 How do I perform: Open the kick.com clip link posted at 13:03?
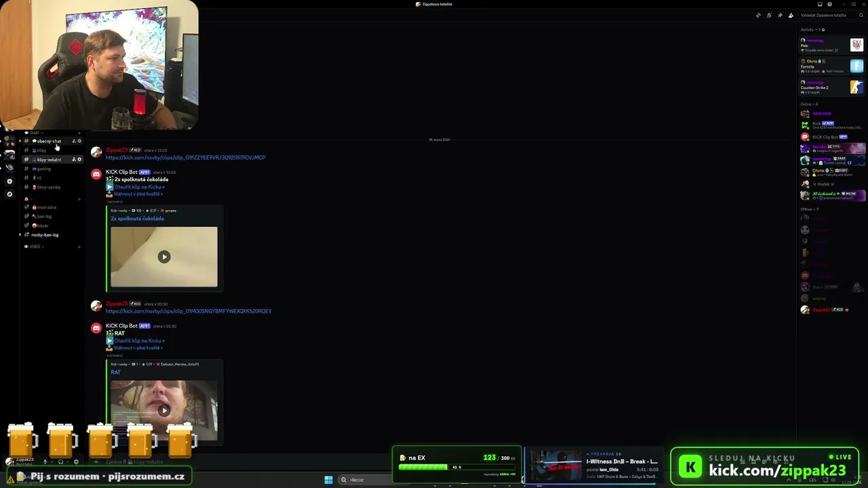coord(186,157)
